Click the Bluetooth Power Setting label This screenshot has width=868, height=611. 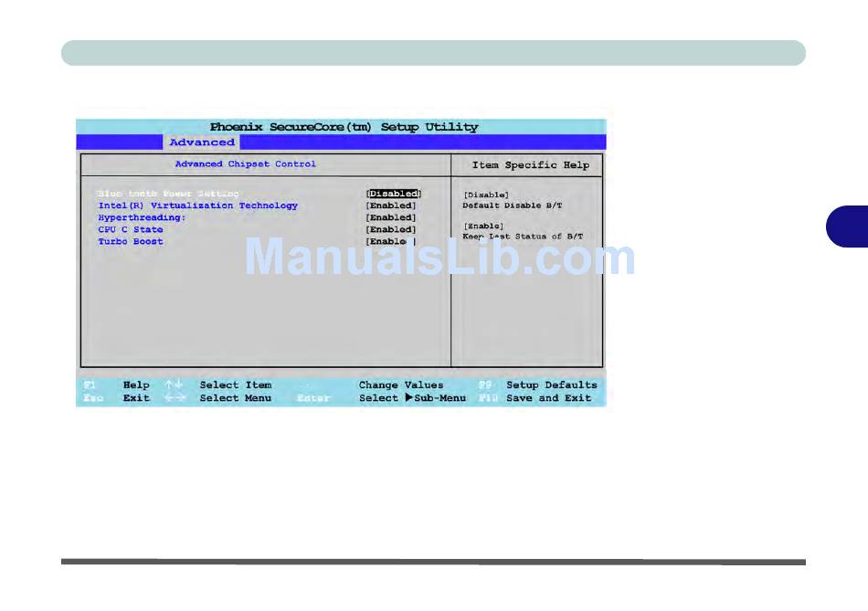[x=168, y=194]
